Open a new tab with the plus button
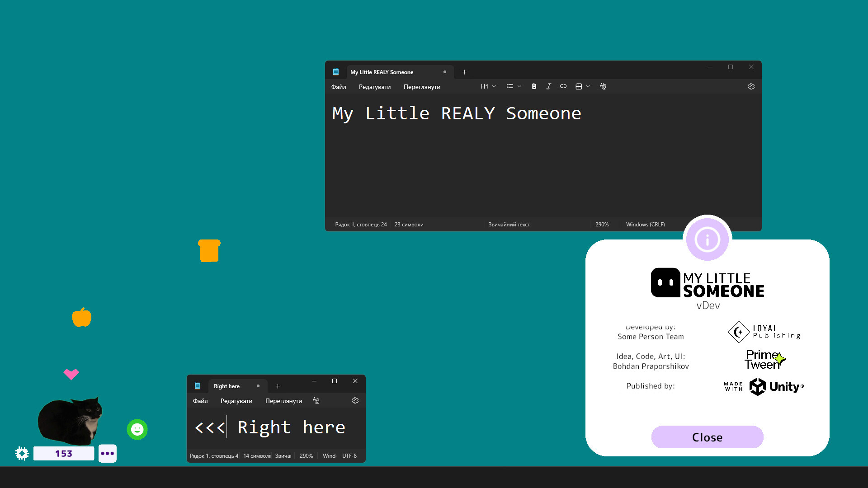Image resolution: width=868 pixels, height=488 pixels. click(x=464, y=72)
